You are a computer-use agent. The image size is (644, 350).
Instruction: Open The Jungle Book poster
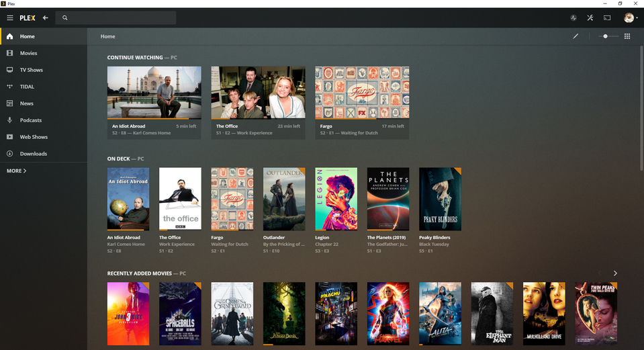pyautogui.click(x=284, y=314)
